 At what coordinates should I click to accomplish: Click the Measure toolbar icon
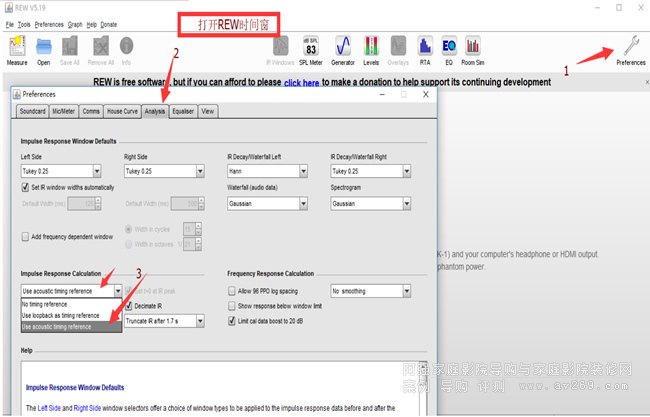pyautogui.click(x=17, y=49)
